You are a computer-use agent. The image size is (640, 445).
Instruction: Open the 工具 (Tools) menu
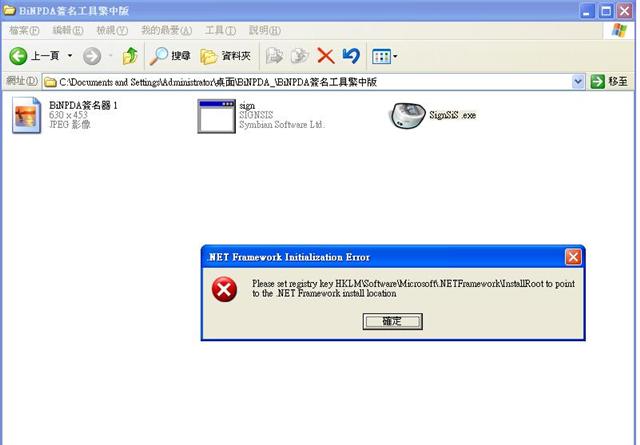click(x=220, y=30)
